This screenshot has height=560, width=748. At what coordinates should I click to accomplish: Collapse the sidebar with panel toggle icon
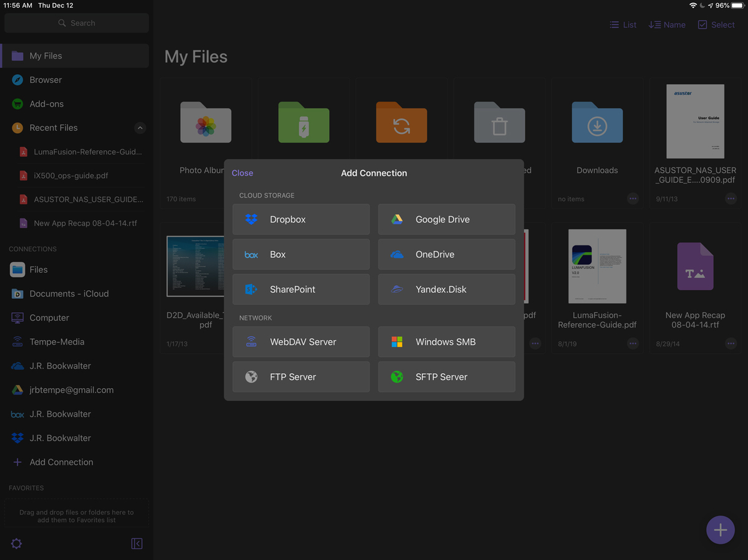pyautogui.click(x=137, y=544)
